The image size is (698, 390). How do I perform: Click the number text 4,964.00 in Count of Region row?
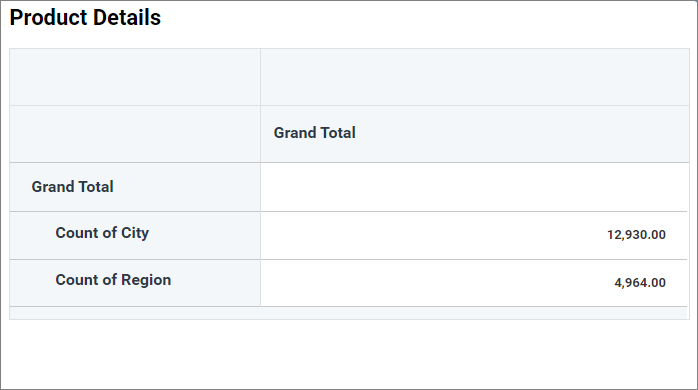click(x=640, y=283)
